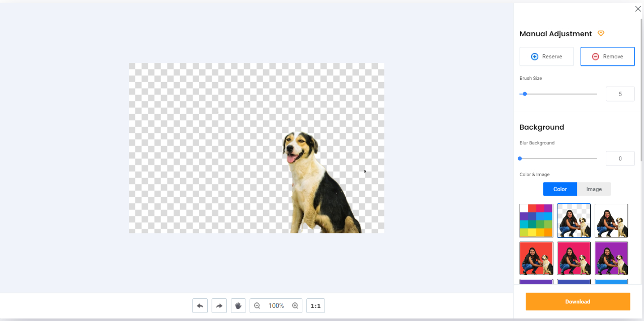Switch to the Image tab

tap(594, 189)
